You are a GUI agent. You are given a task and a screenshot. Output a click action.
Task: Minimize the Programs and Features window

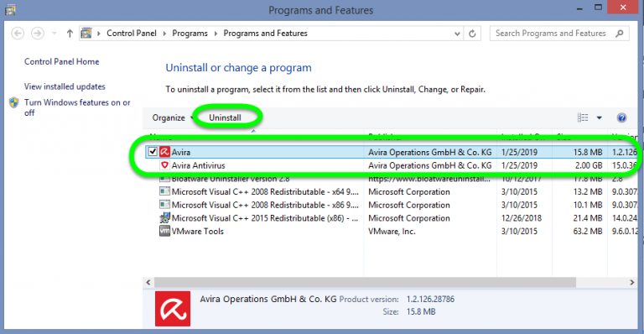click(579, 8)
